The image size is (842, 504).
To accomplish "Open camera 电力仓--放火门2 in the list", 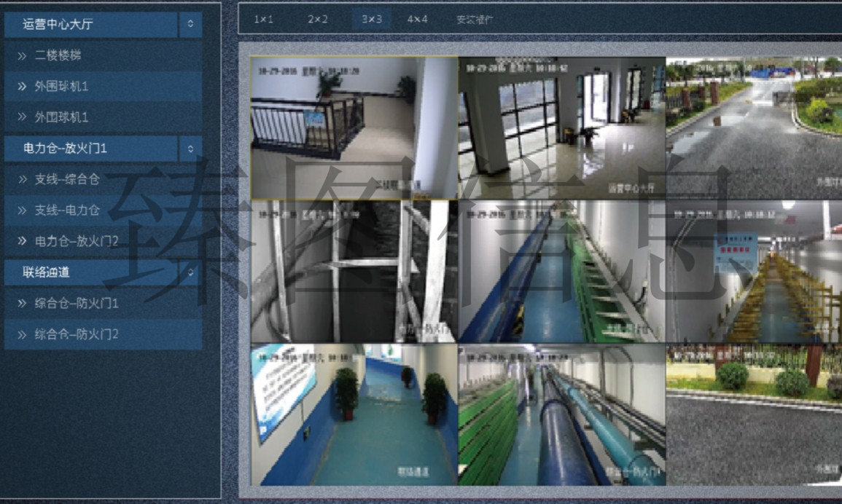I will (103, 242).
